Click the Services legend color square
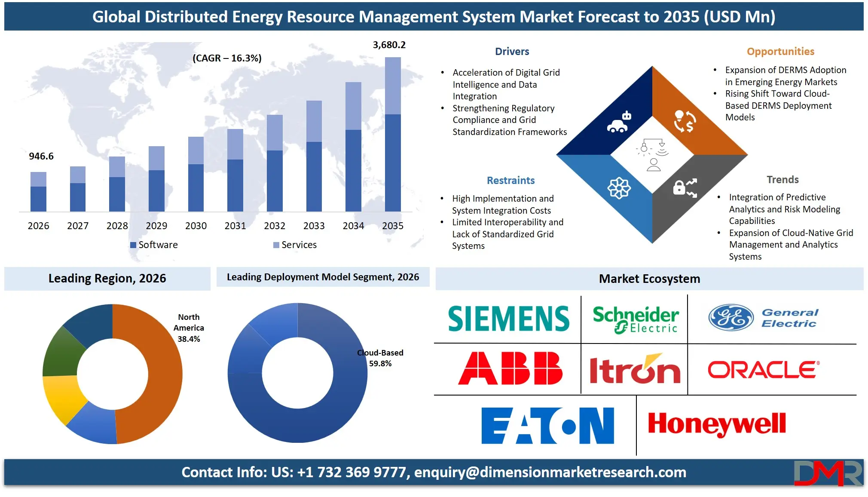Image resolution: width=868 pixels, height=497 pixels. (x=276, y=245)
